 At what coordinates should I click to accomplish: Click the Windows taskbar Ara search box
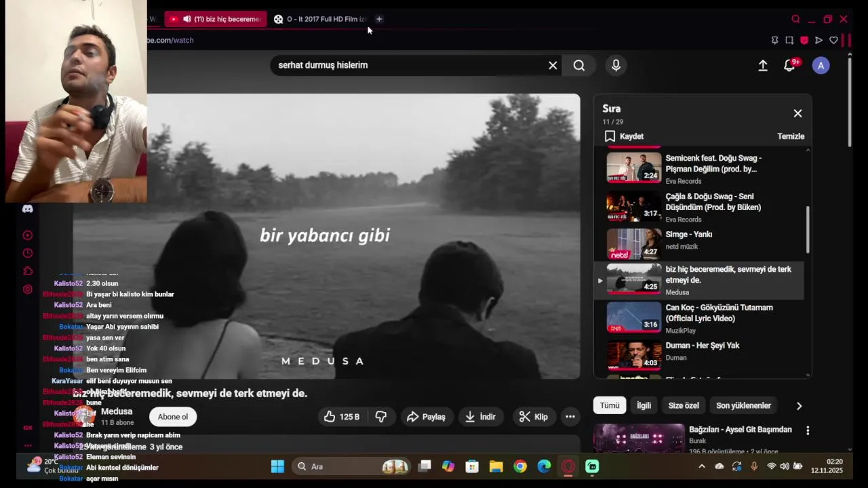tap(352, 466)
